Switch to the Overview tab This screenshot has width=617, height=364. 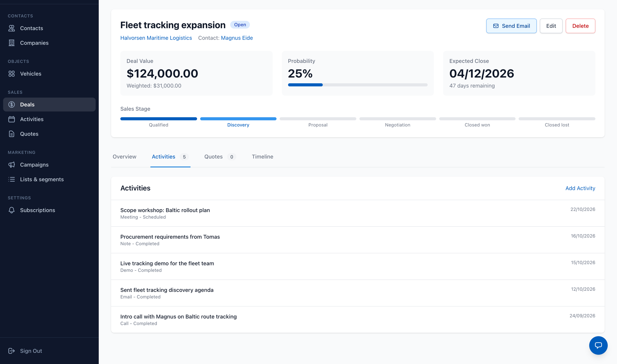pyautogui.click(x=124, y=157)
